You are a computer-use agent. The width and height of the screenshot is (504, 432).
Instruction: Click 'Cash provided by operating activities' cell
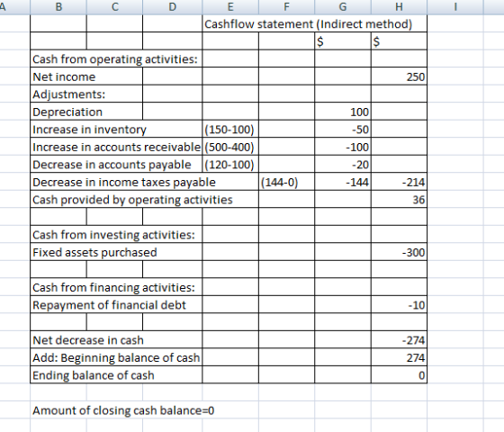coord(145,200)
